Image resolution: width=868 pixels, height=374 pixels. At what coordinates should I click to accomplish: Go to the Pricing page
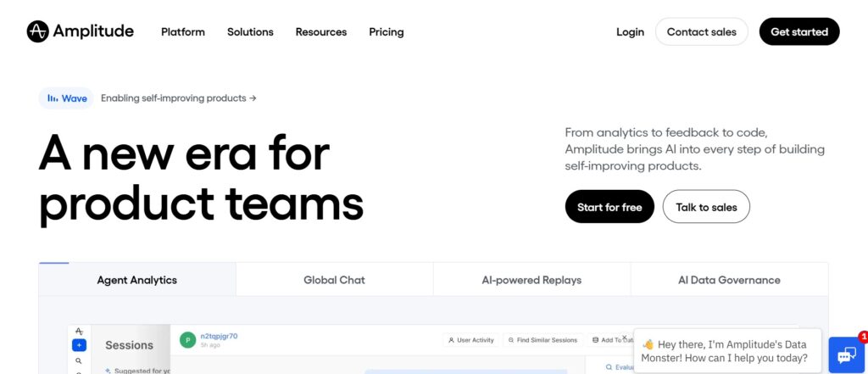387,32
